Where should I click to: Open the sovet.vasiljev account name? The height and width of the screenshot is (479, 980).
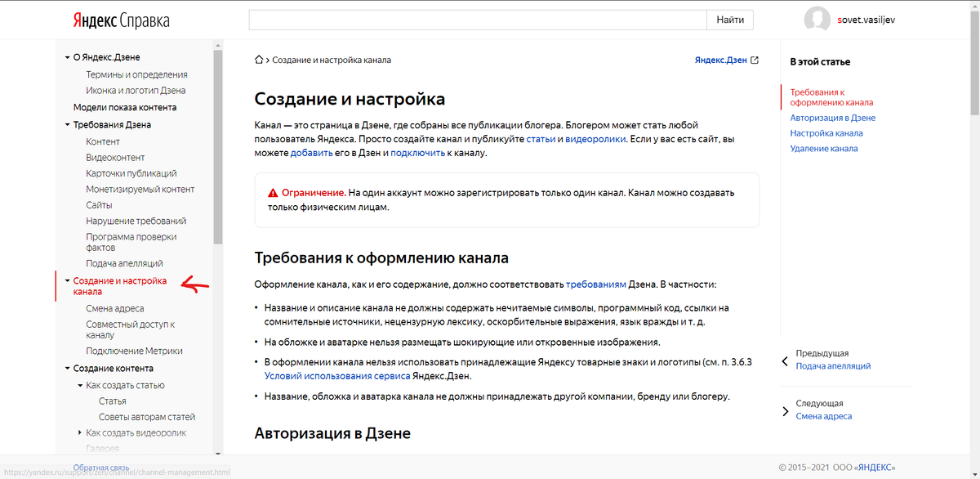866,20
